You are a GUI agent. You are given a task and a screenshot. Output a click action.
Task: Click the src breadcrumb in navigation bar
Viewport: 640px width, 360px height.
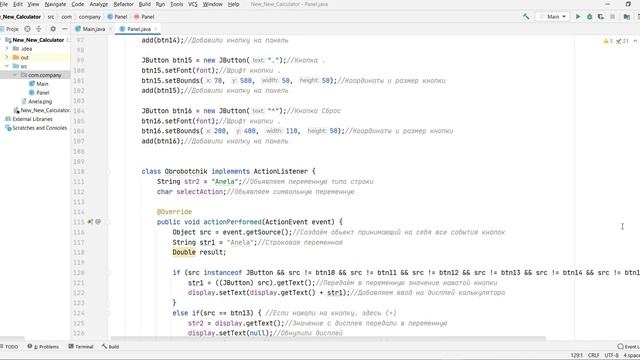tap(51, 17)
